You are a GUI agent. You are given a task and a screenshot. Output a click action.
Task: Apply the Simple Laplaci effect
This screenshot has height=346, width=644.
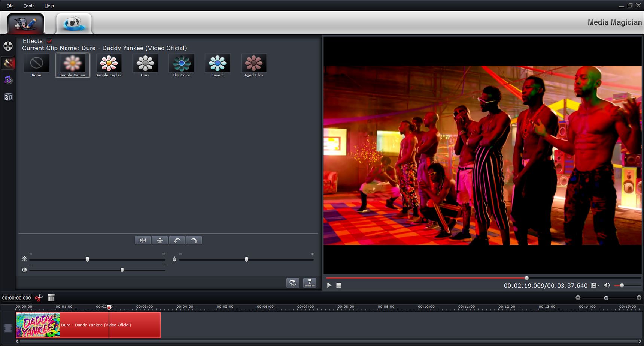(x=109, y=65)
